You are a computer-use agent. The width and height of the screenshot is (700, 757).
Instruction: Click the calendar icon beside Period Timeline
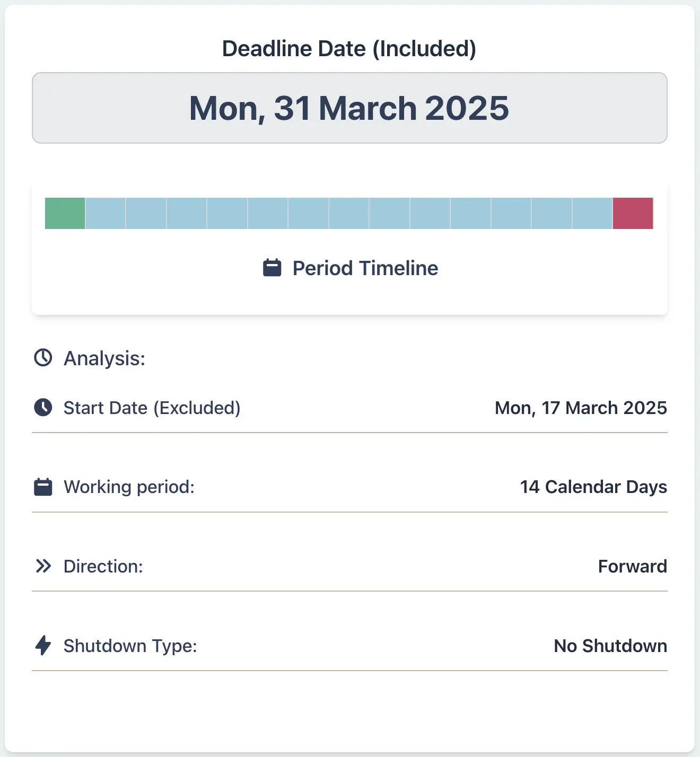tap(272, 268)
